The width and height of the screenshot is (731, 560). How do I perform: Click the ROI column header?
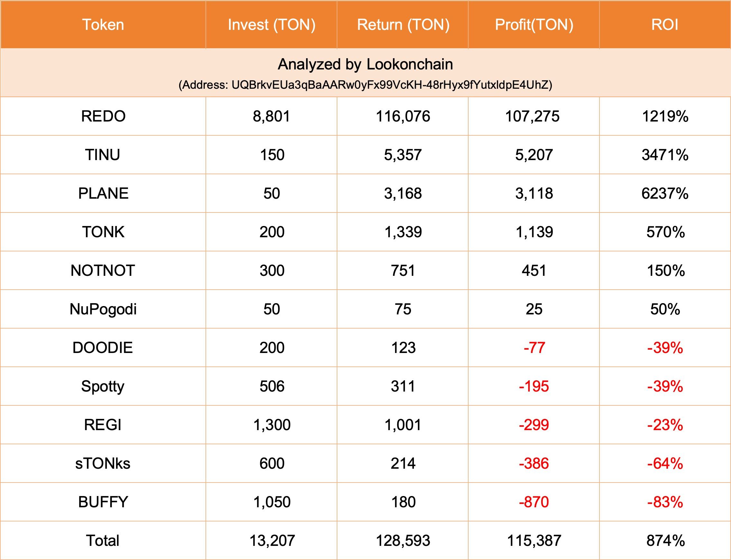(x=665, y=25)
